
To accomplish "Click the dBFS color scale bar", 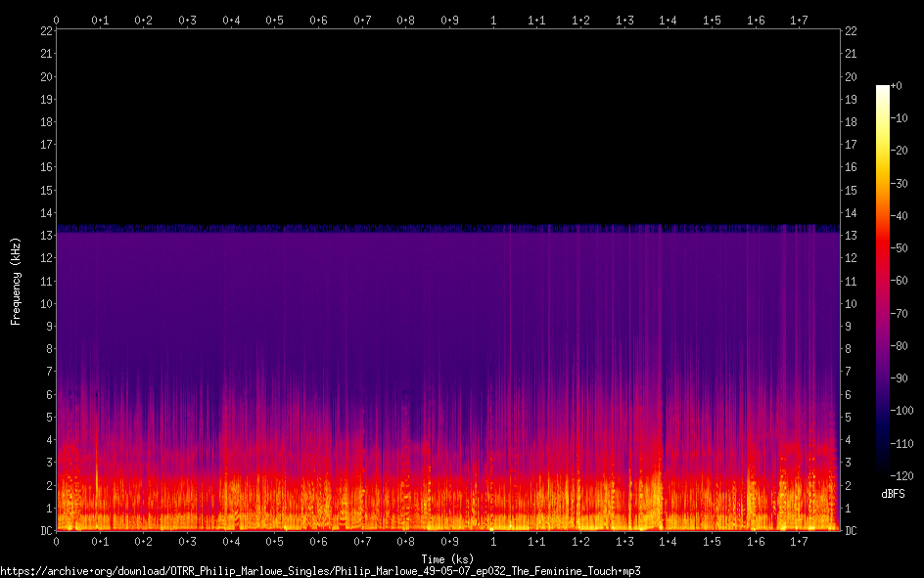I will coord(882,284).
